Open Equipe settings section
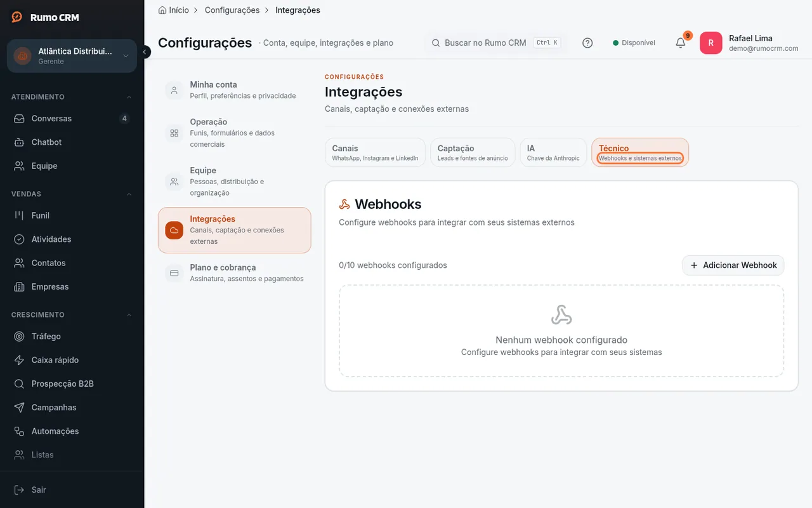 [234, 182]
